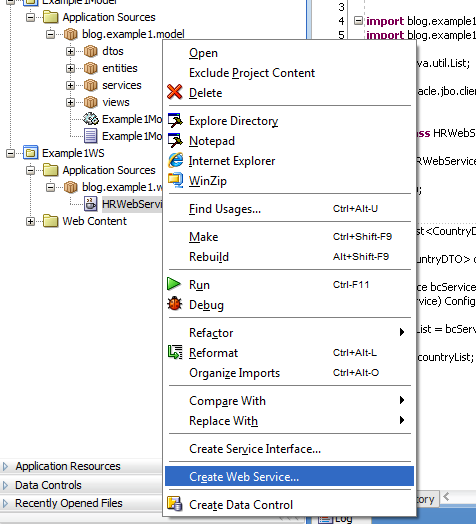
Task: Click the Explore Directory icon
Action: pyautogui.click(x=175, y=121)
